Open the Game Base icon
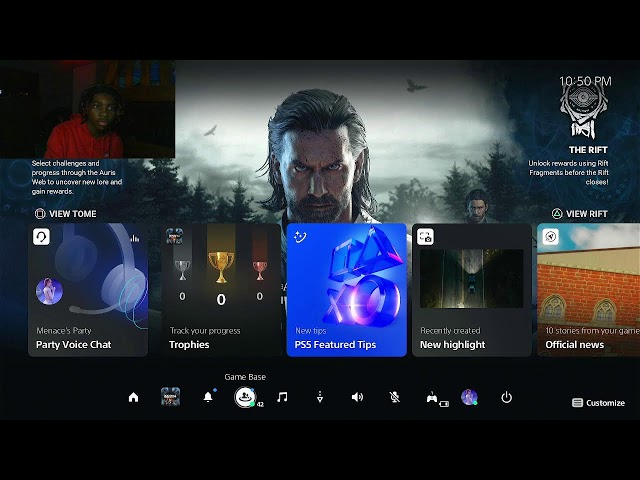Viewport: 640px width, 480px height. 244,397
